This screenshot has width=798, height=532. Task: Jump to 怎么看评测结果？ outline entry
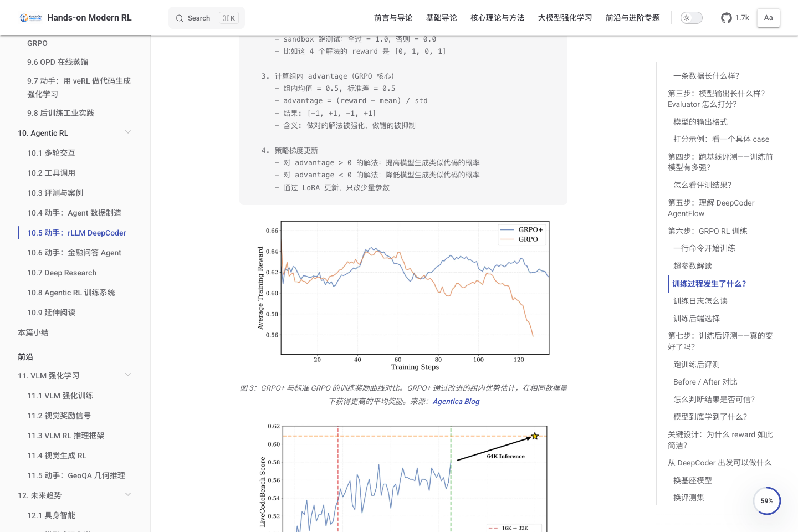tap(702, 185)
